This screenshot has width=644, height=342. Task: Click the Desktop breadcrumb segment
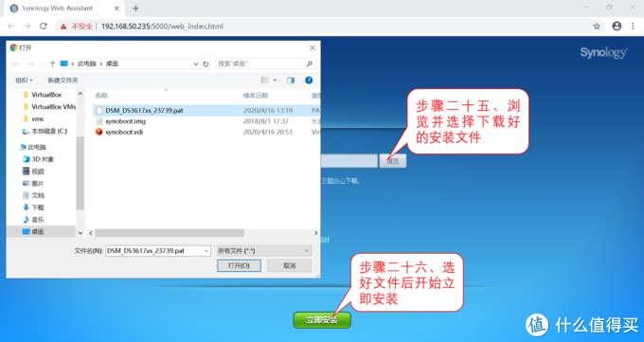click(x=112, y=63)
